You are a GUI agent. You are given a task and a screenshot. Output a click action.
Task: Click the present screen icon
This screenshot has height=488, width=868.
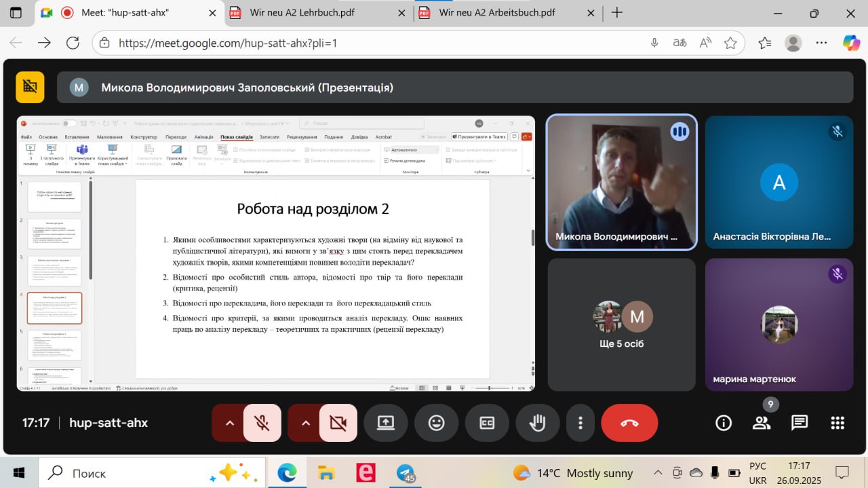[x=385, y=423]
